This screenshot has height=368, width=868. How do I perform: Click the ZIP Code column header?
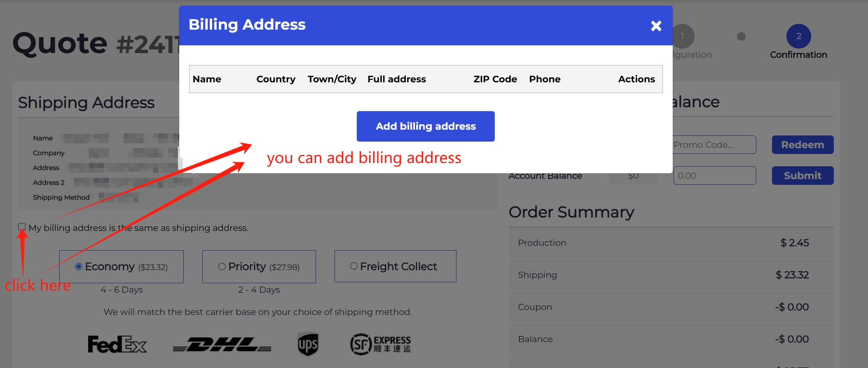click(x=495, y=79)
